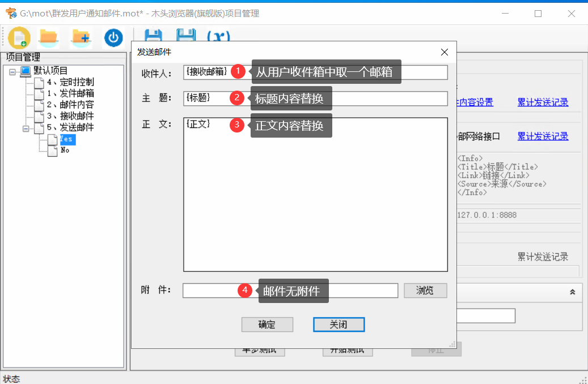Viewport: 588px width, 384px height.
Task: Select the new project document icon
Action: [19, 37]
